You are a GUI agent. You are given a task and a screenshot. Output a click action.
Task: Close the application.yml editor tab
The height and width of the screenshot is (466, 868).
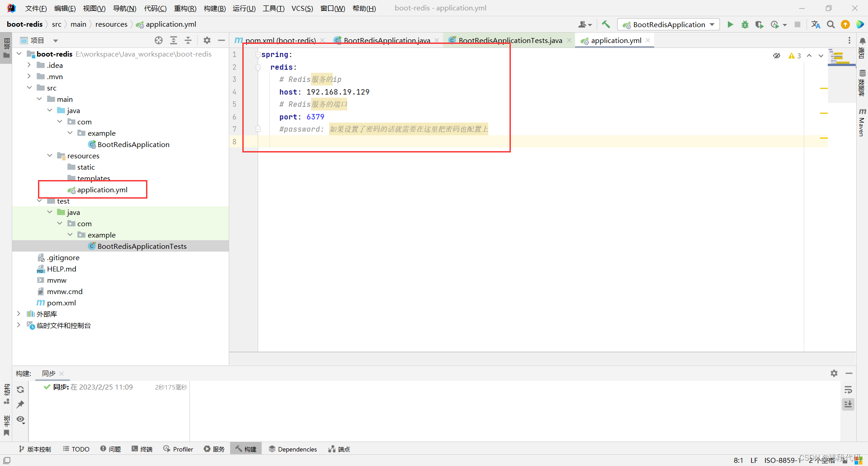pyautogui.click(x=648, y=40)
